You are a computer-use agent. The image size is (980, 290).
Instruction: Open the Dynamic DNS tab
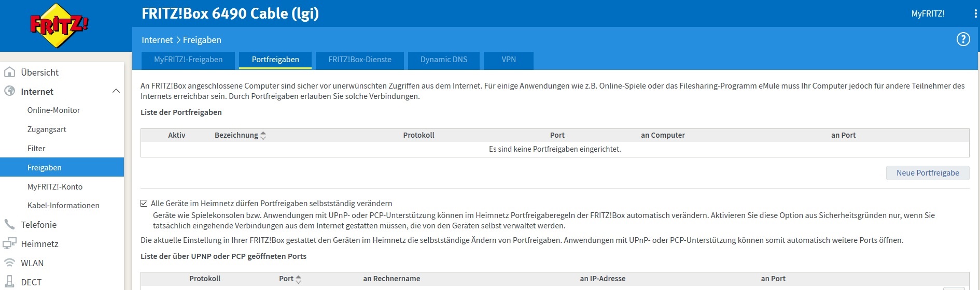[444, 60]
